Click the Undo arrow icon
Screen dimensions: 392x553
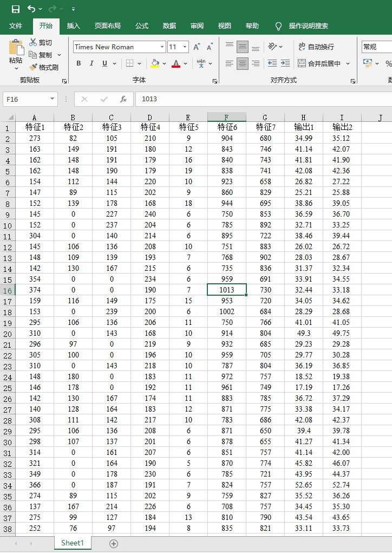point(31,9)
